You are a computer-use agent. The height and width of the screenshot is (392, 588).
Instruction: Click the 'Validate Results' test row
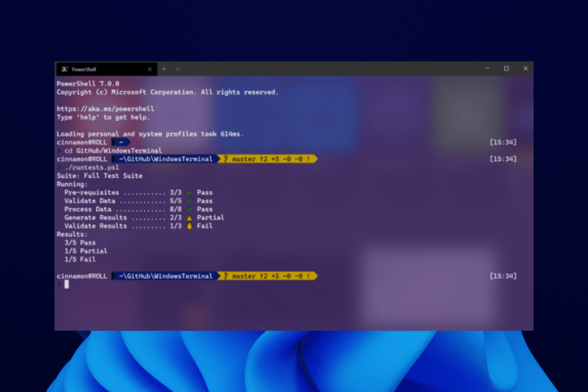coord(139,226)
